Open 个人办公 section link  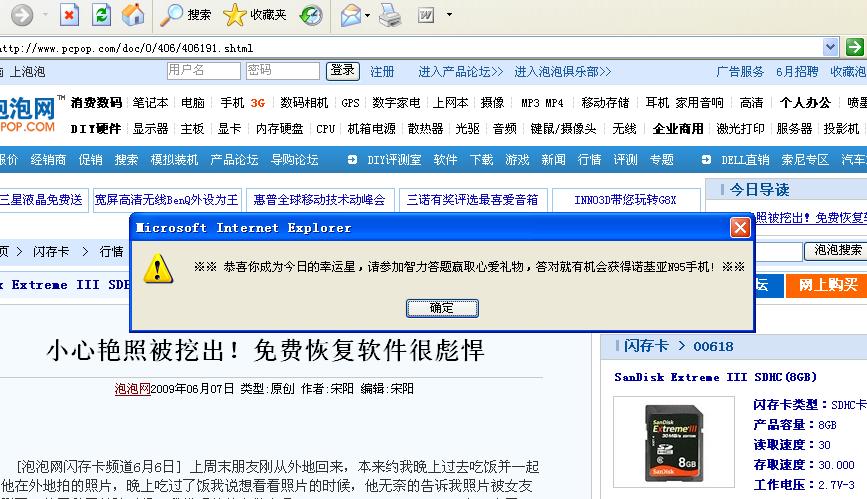(805, 103)
